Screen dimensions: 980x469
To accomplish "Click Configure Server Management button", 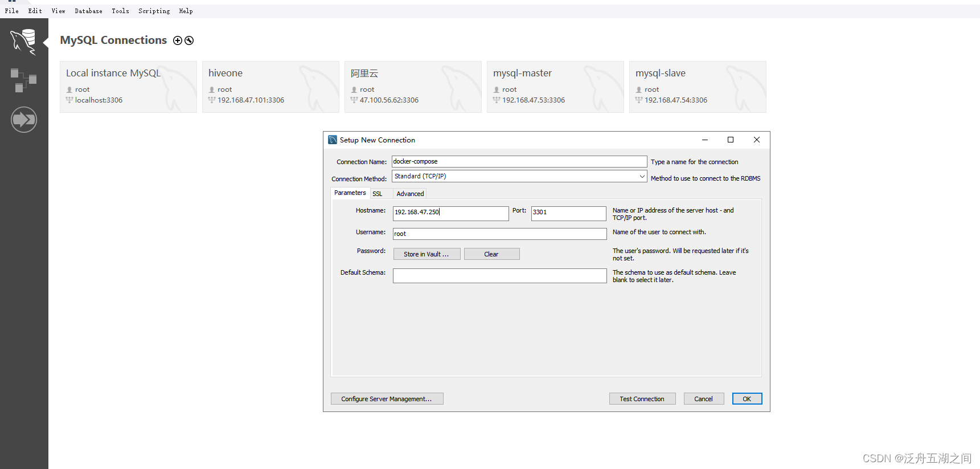I will pos(387,399).
